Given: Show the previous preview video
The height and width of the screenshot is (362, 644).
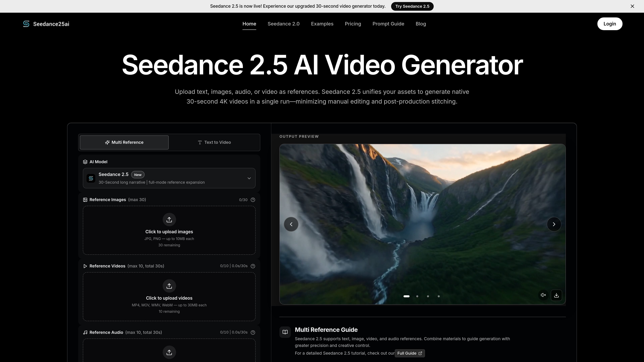Looking at the screenshot, I should pos(291,224).
